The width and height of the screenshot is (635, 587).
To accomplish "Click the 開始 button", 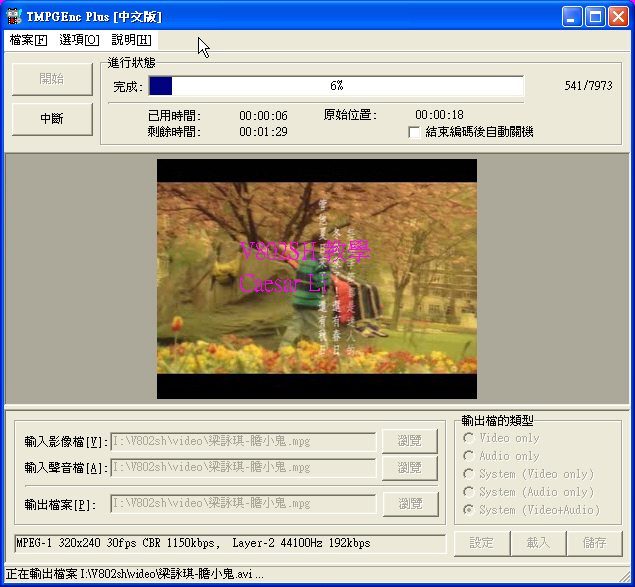I will [x=52, y=79].
